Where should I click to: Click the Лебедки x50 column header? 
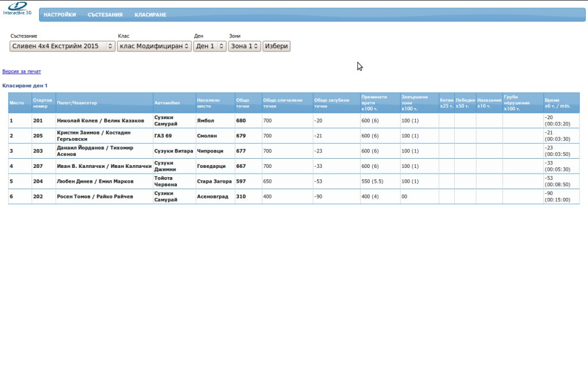[465, 103]
